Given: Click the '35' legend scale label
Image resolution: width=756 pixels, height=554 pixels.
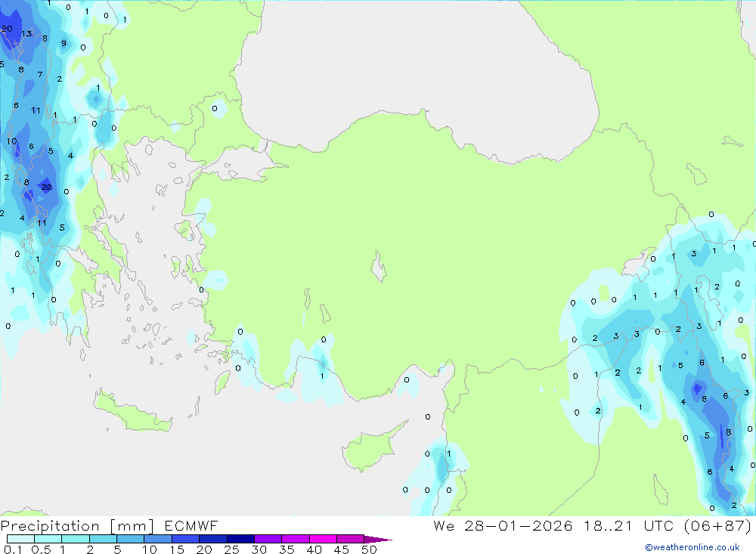Looking at the screenshot, I should click(x=287, y=549).
